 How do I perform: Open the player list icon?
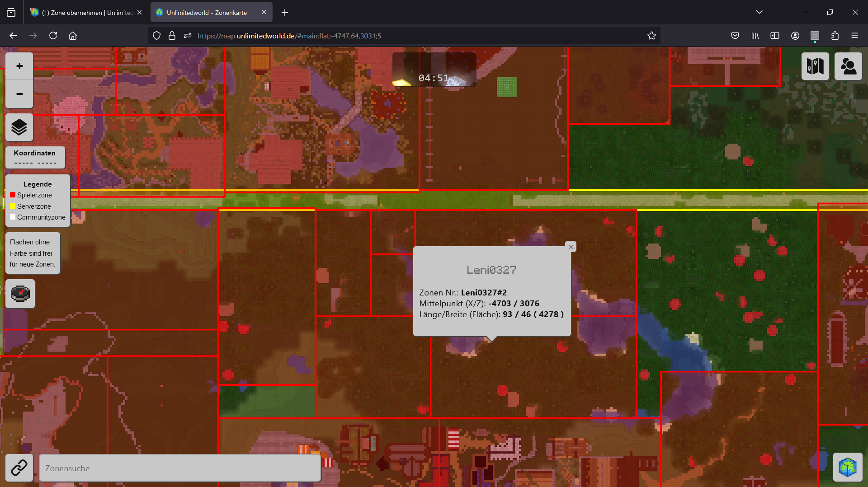click(848, 66)
